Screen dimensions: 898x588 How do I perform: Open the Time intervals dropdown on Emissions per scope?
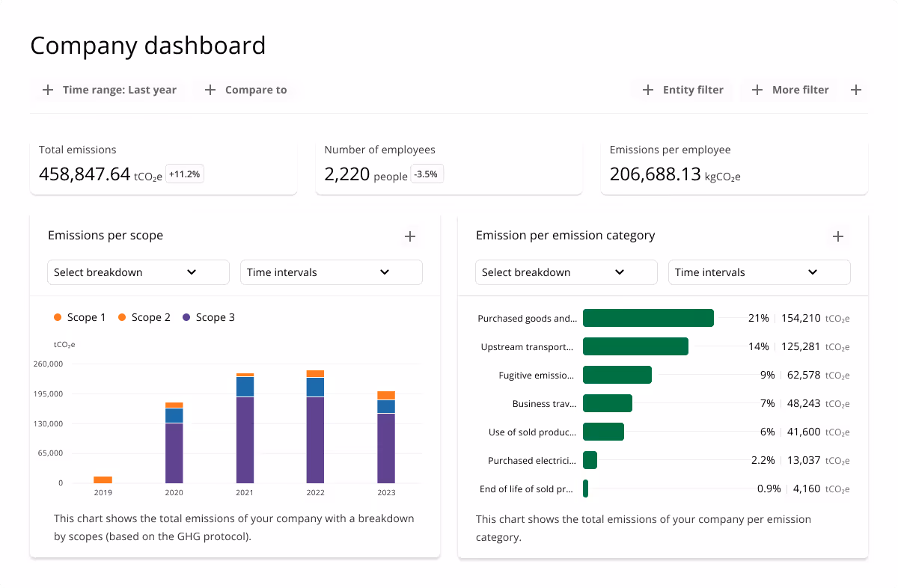coord(331,272)
